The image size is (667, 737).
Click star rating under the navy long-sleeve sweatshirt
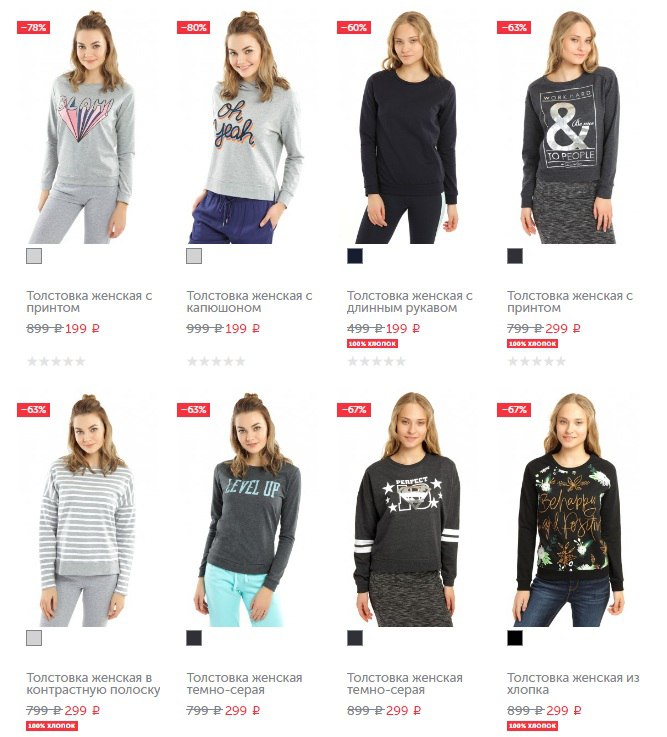coord(377,361)
